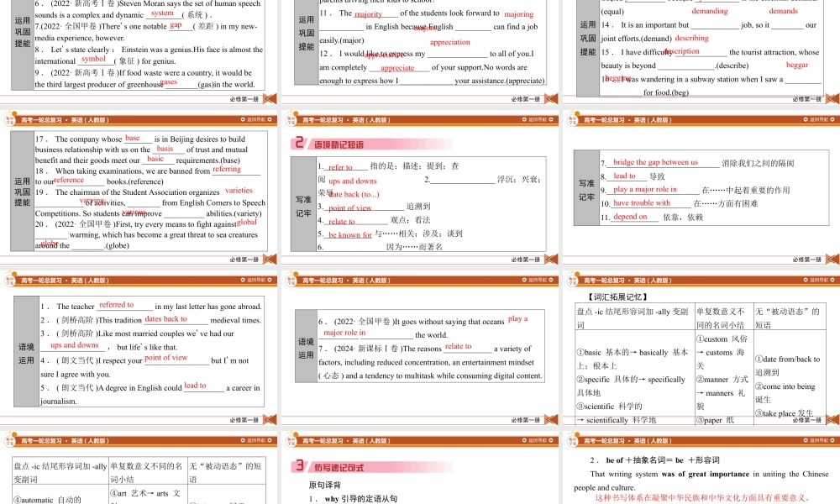The image size is (840, 504).
Task: Click the round logo on the 仿写速记句式 slide
Action: pyautogui.click(x=291, y=441)
